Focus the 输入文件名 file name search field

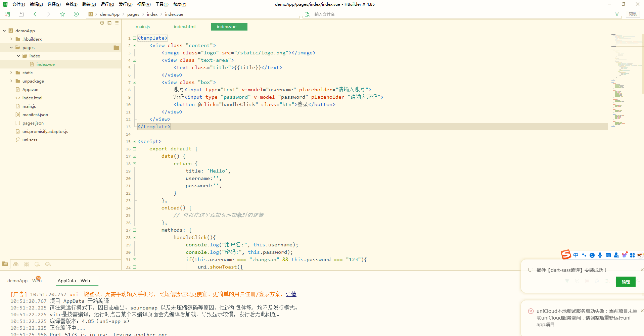(462, 14)
